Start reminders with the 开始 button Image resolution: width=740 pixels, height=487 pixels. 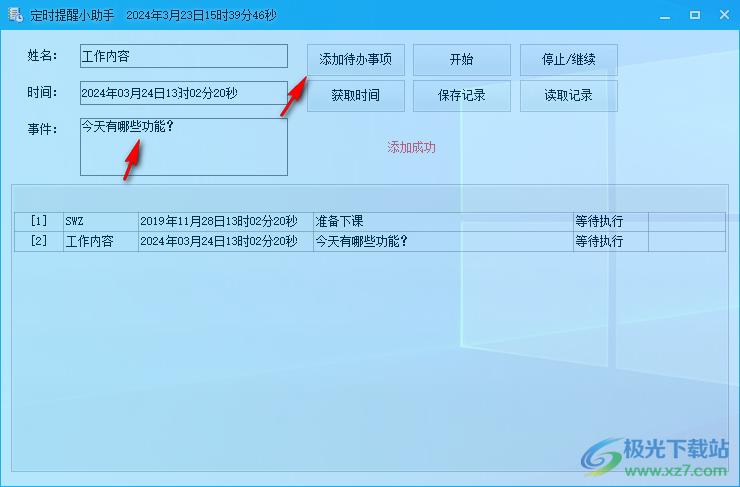[462, 60]
